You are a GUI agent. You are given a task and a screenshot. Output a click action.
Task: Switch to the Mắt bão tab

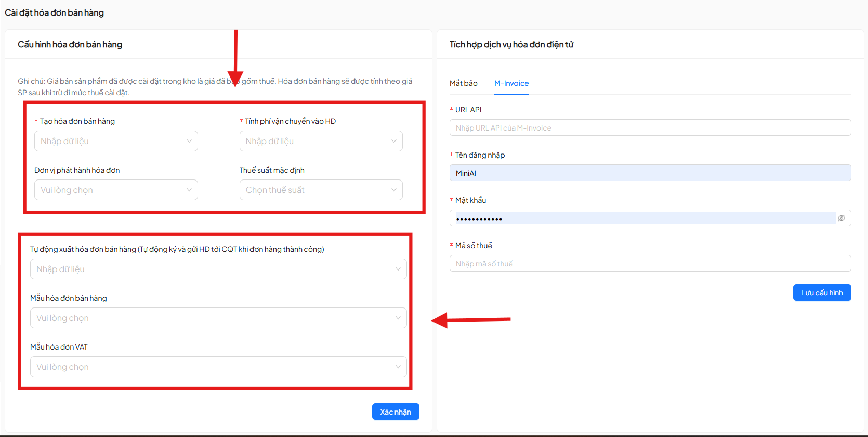[463, 83]
